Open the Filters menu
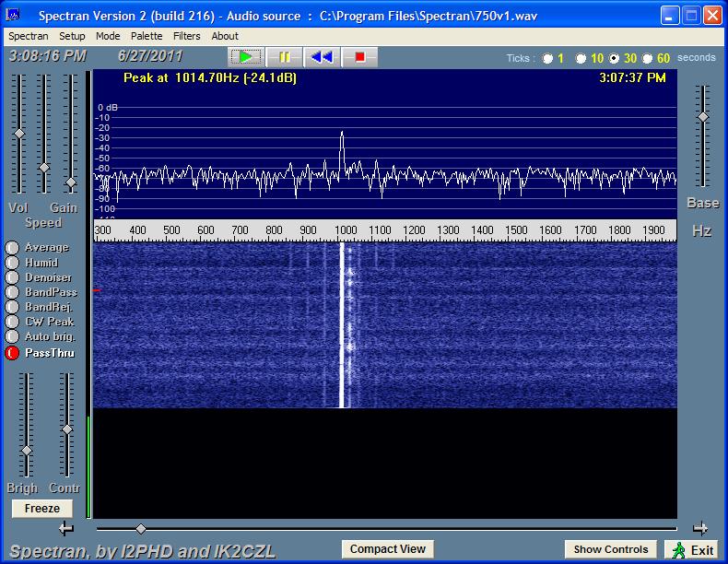 [187, 36]
